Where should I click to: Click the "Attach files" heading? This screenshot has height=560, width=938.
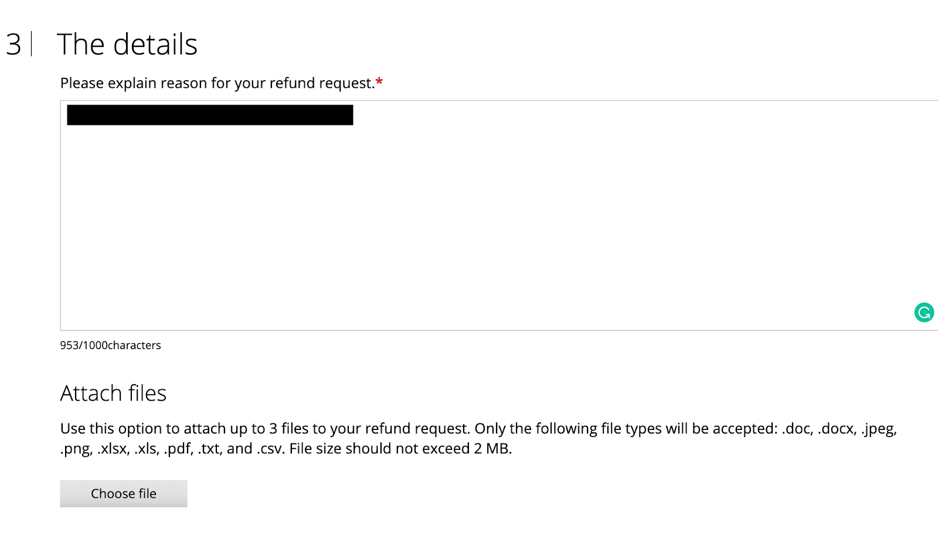113,393
